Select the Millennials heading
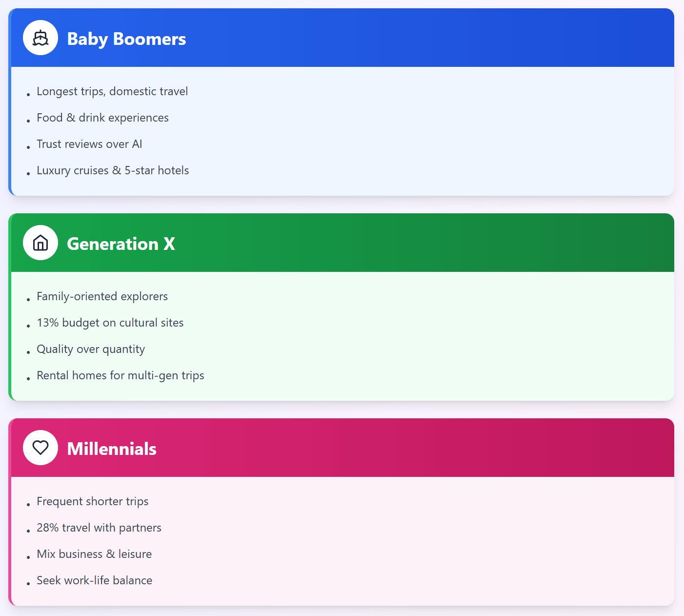This screenshot has height=616, width=684. (x=112, y=449)
